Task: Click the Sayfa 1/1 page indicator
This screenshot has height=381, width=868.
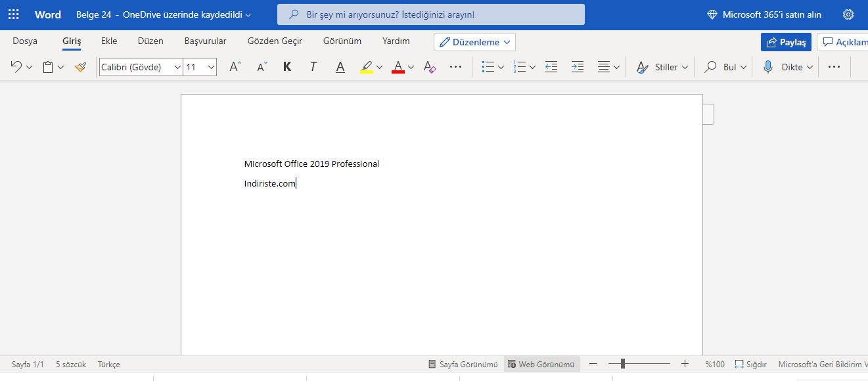Action: pyautogui.click(x=28, y=364)
